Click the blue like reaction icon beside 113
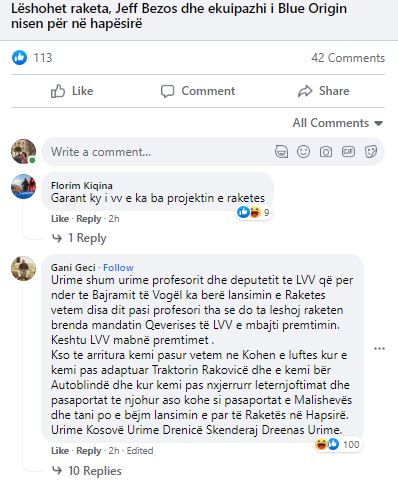398x482 pixels. click(19, 58)
